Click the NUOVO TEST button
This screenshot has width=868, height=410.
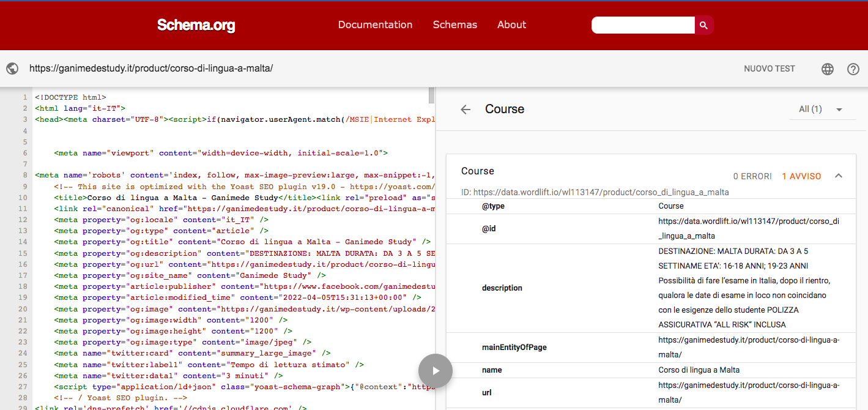tap(769, 69)
